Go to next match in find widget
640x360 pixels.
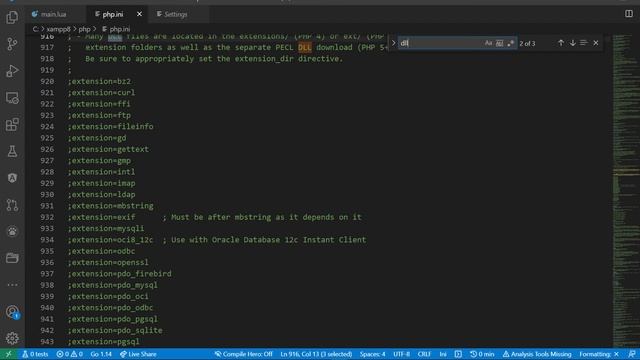click(573, 43)
